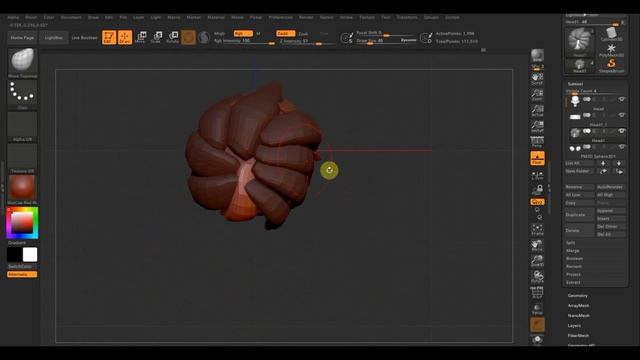Select the Rotate transform tool

click(172, 37)
